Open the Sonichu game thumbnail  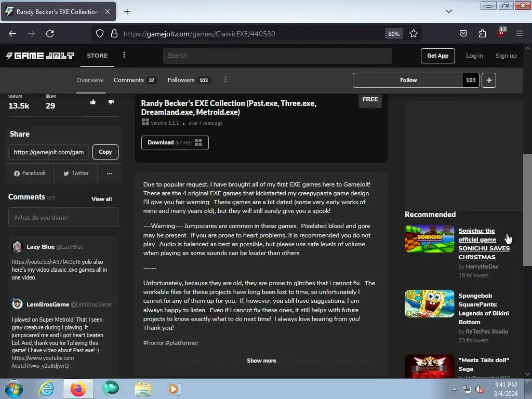click(430, 239)
